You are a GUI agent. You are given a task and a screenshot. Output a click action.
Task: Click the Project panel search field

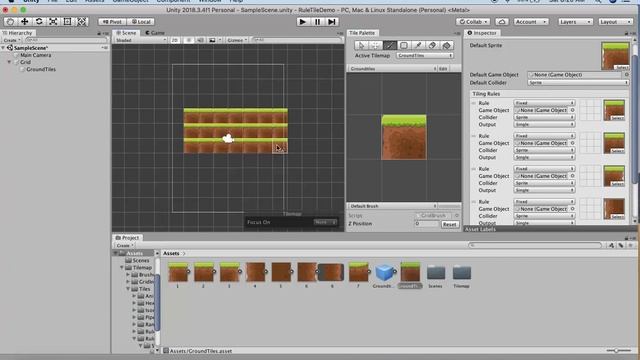point(535,245)
